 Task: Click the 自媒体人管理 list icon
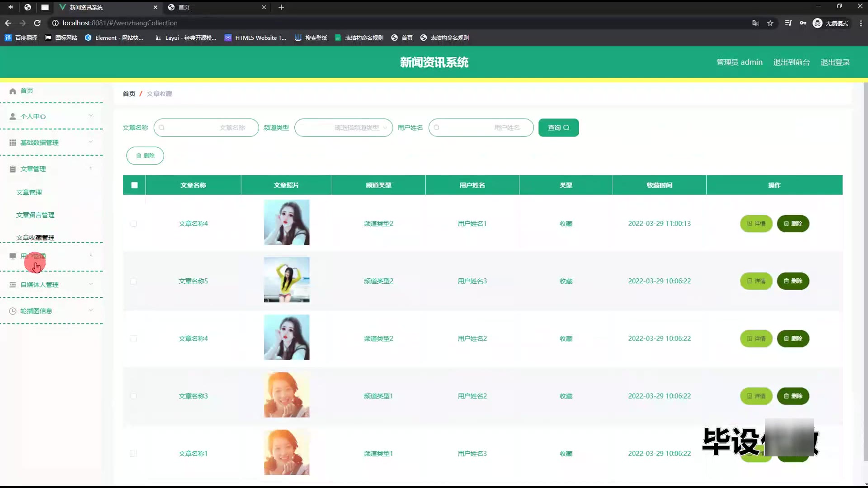[x=13, y=285]
